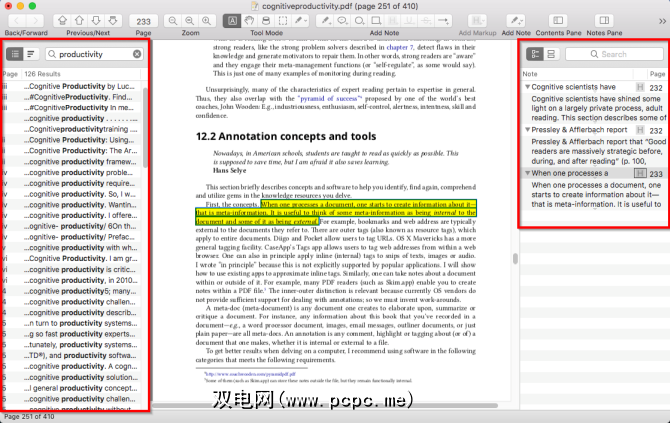Collapse the 'Cognitive scientists have' note
Screen dimensions: 670x423
pos(527,87)
